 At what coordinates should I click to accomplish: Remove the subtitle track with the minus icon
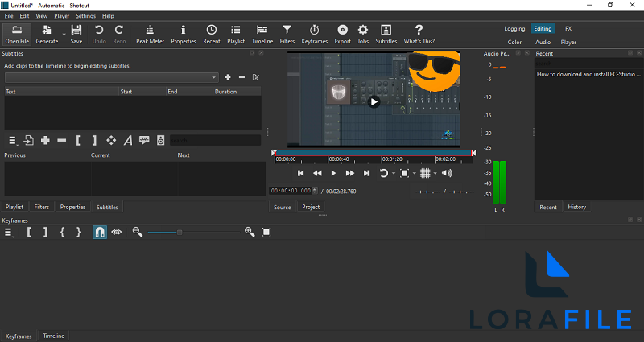click(x=242, y=77)
